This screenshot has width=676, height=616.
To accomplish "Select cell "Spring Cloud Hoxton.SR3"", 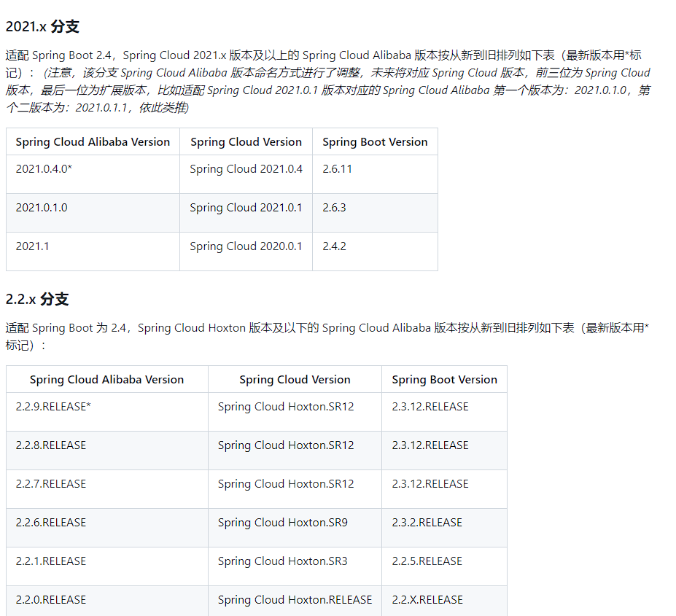I will coord(295,566).
